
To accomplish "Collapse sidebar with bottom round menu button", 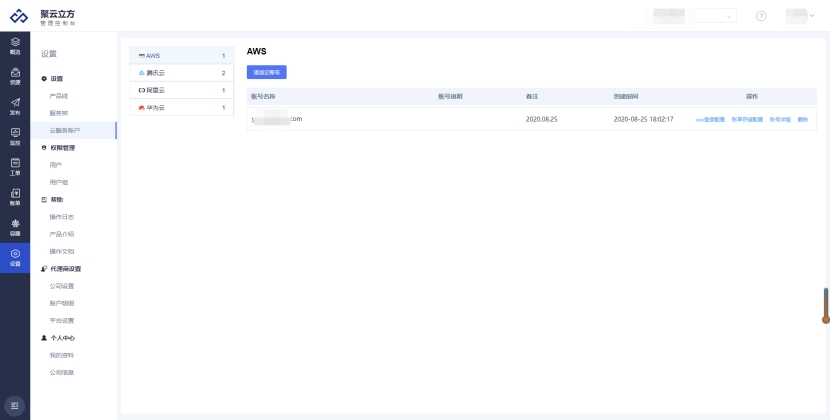I will [14, 406].
